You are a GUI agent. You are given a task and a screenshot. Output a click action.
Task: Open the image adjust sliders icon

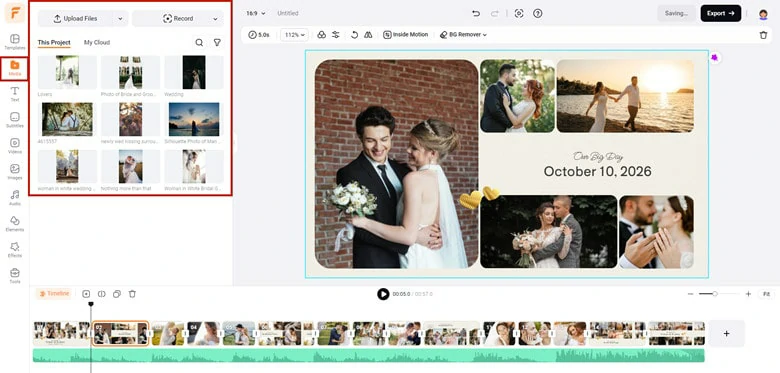[x=336, y=35]
